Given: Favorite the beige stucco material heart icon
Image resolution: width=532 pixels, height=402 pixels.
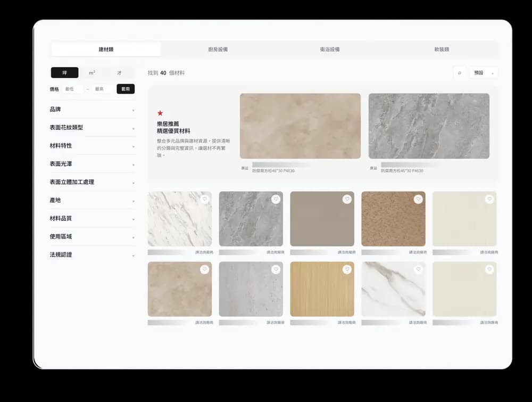Looking at the screenshot, I should [x=205, y=269].
